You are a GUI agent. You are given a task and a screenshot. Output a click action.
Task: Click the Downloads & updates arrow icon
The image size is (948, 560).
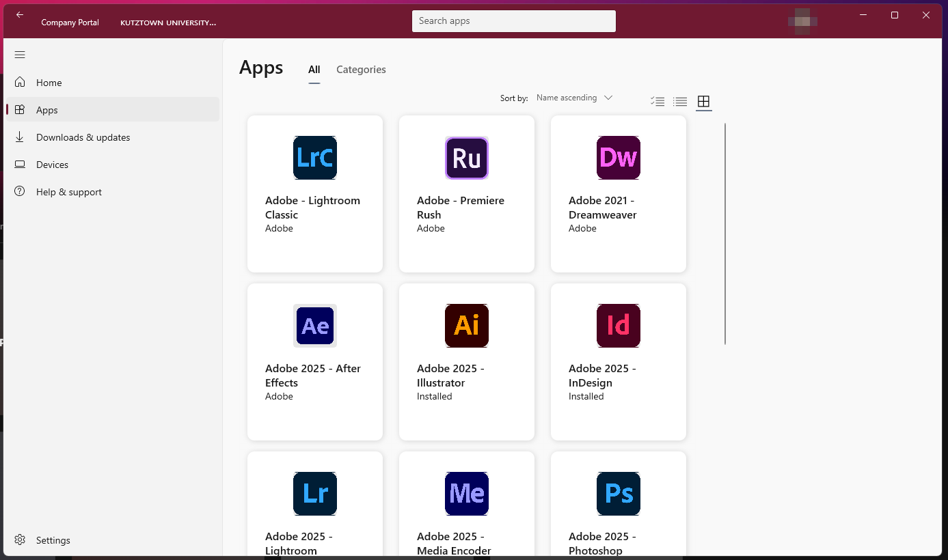point(20,137)
